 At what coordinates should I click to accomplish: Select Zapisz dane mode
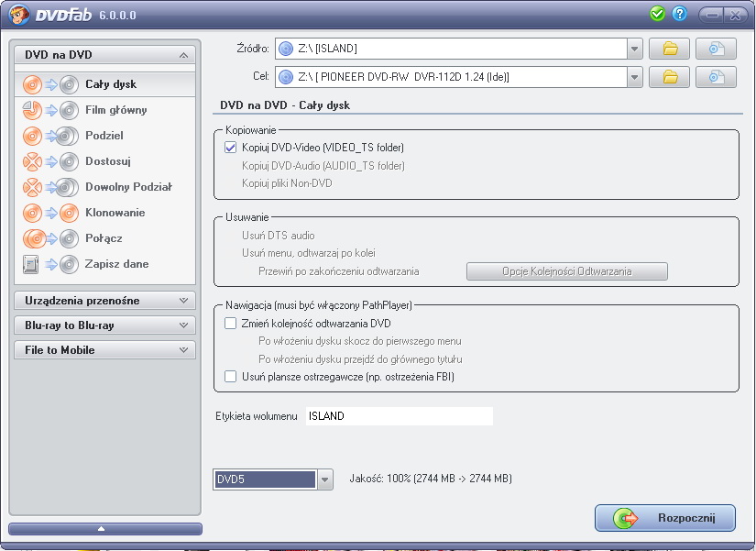pos(105,264)
